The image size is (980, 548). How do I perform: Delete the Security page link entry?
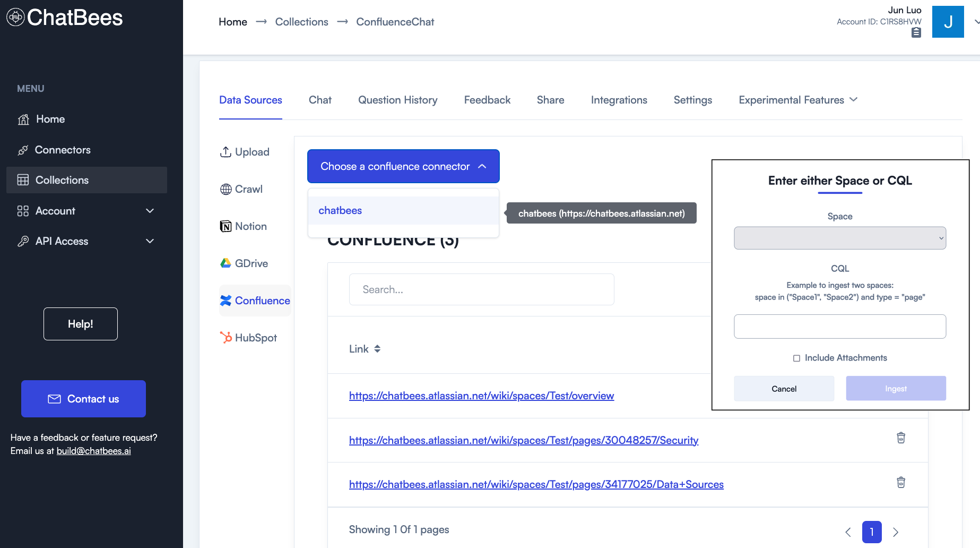[900, 438]
